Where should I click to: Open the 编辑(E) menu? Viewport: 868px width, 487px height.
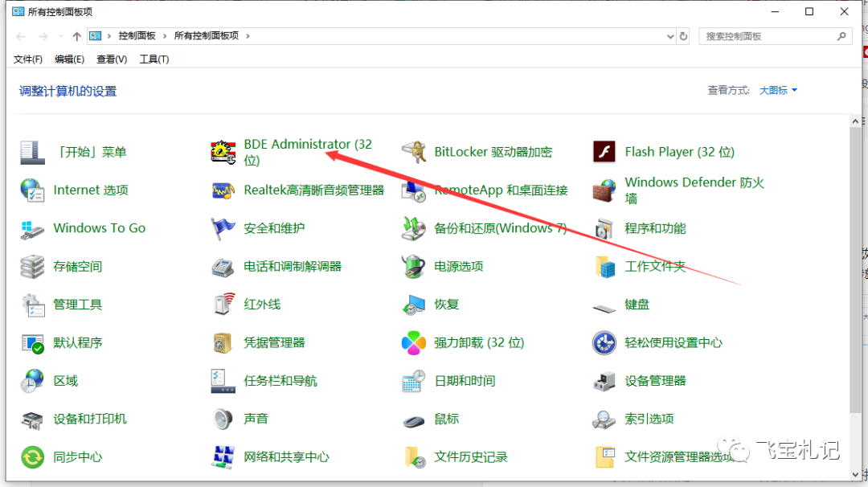(69, 59)
